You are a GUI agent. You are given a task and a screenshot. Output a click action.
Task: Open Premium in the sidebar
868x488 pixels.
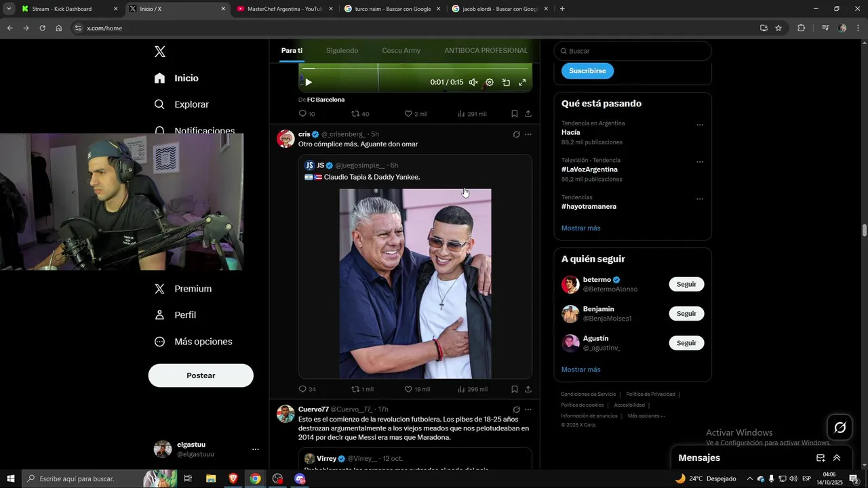click(183, 289)
